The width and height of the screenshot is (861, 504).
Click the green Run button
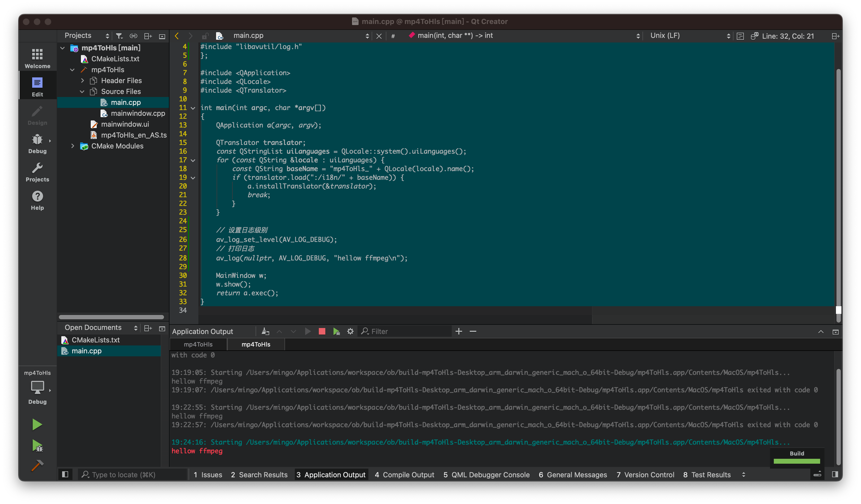(x=37, y=424)
